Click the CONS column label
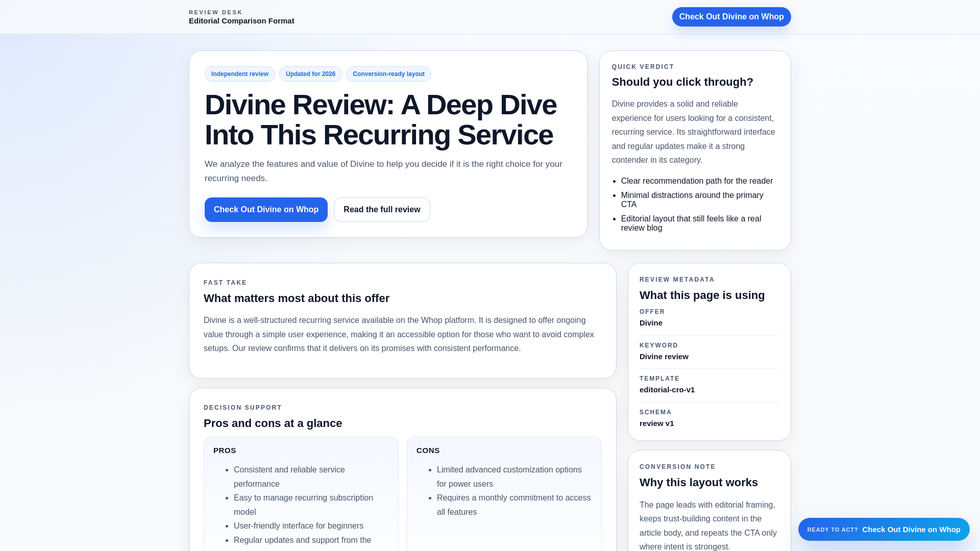This screenshot has height=551, width=980. [428, 450]
